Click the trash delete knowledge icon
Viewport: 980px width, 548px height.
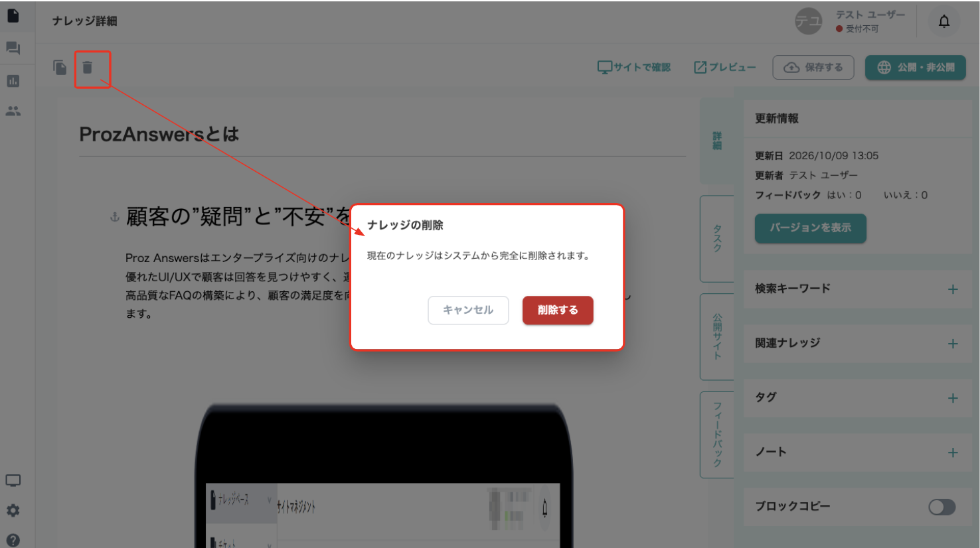click(87, 67)
